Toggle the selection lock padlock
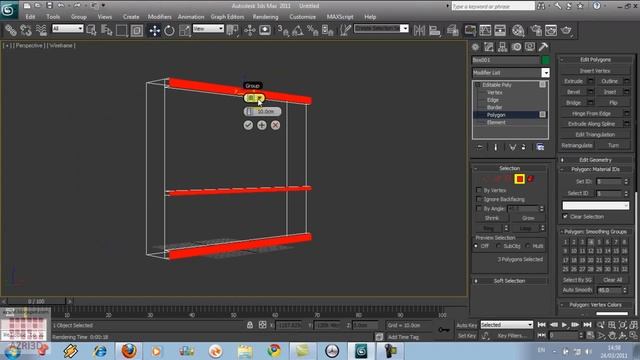The width and height of the screenshot is (640, 360). click(250, 325)
